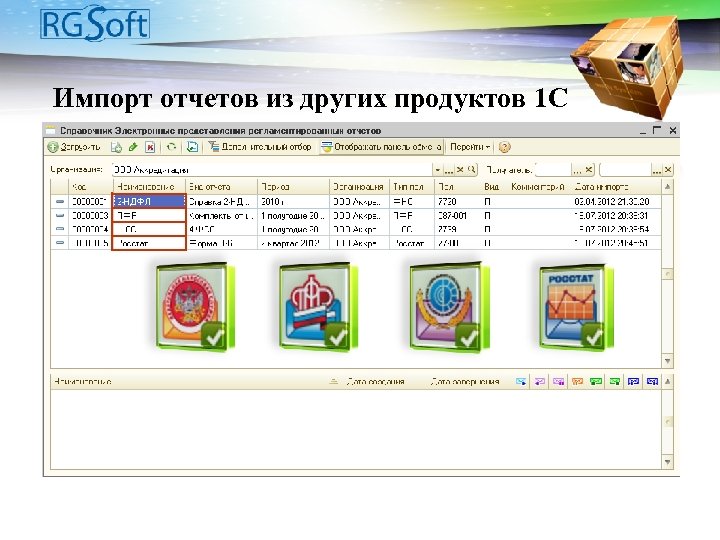The image size is (720, 540).
Task: Click the lower panel scrollbar thumb
Action: coord(668,422)
